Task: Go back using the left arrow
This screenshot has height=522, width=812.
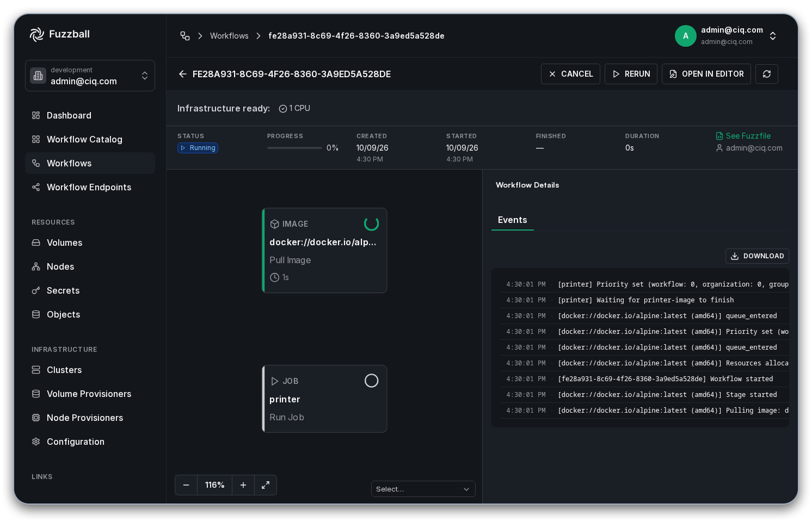Action: (183, 74)
